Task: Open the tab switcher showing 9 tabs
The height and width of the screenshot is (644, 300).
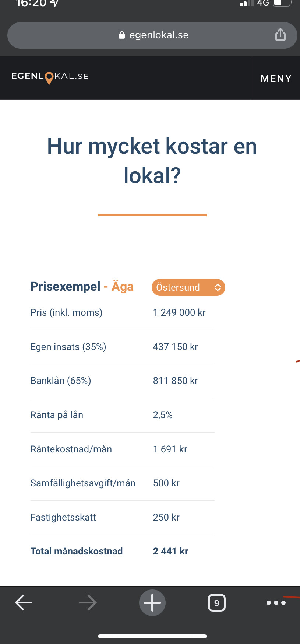Action: [217, 603]
